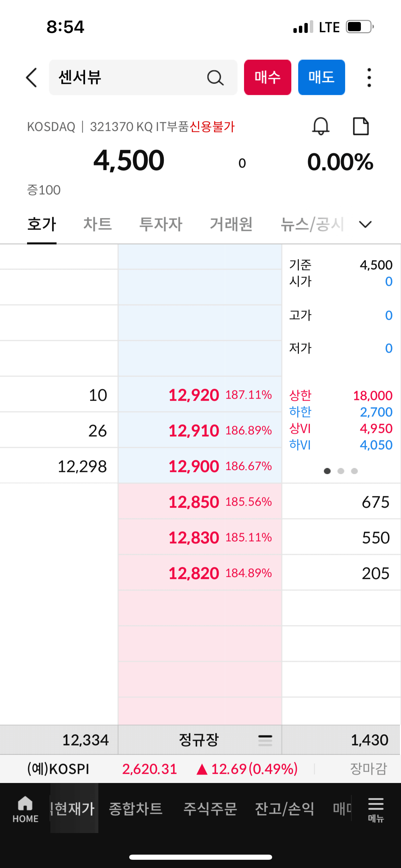The image size is (401, 868).
Task: Tap the page indicator dots under 하VI
Action: pos(341,471)
